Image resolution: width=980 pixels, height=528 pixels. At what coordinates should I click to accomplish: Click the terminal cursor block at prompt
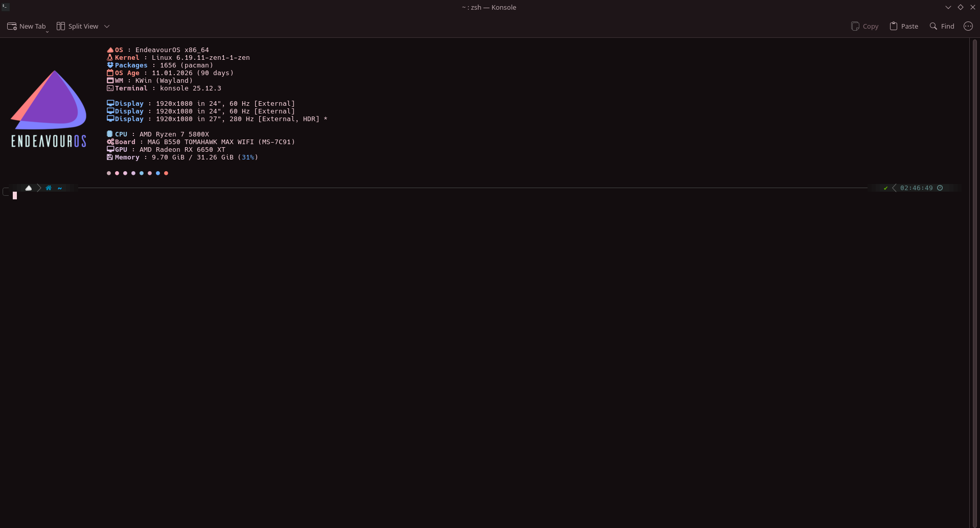(15, 195)
